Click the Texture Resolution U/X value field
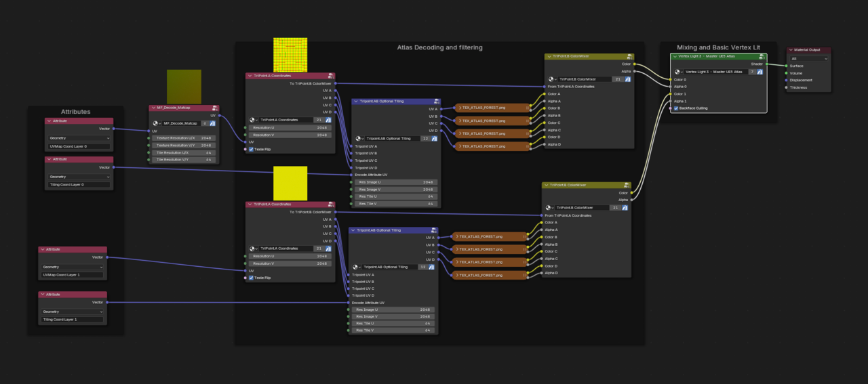The height and width of the screenshot is (384, 868). coord(182,137)
